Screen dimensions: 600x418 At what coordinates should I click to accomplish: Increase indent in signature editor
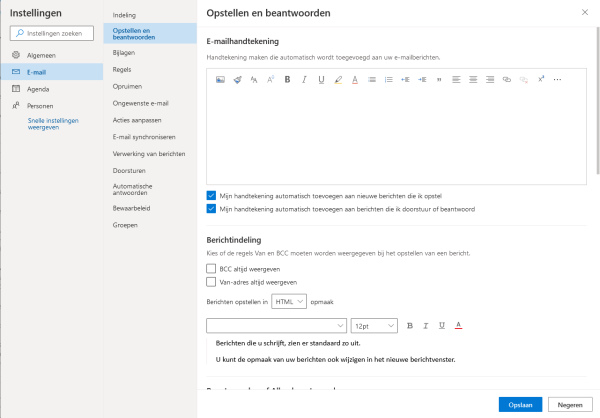422,80
